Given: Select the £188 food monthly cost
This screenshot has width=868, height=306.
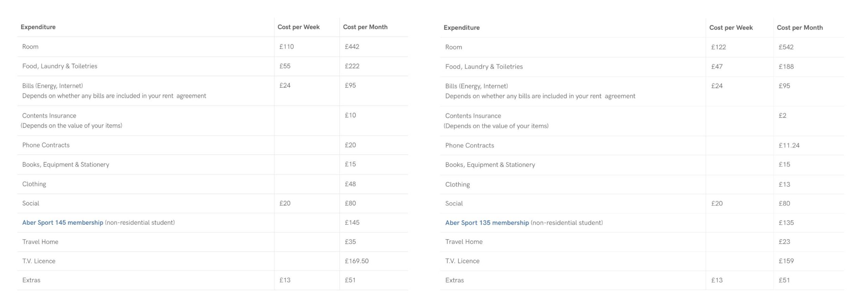Looking at the screenshot, I should (786, 67).
